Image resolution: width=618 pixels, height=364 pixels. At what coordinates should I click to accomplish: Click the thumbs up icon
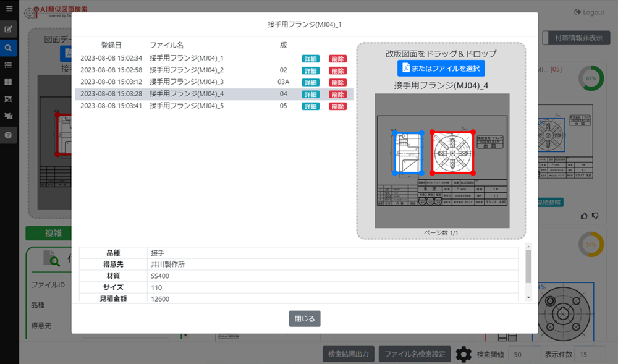pos(584,216)
